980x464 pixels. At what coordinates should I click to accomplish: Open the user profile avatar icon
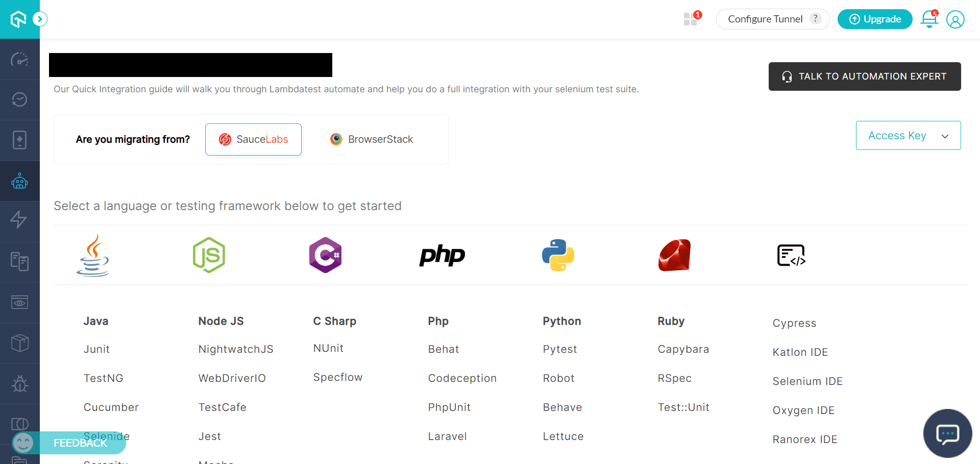coord(955,19)
